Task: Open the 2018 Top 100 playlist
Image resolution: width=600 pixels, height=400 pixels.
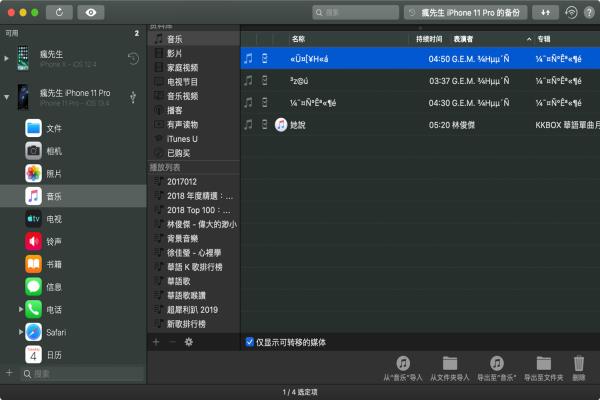Action: tap(194, 210)
